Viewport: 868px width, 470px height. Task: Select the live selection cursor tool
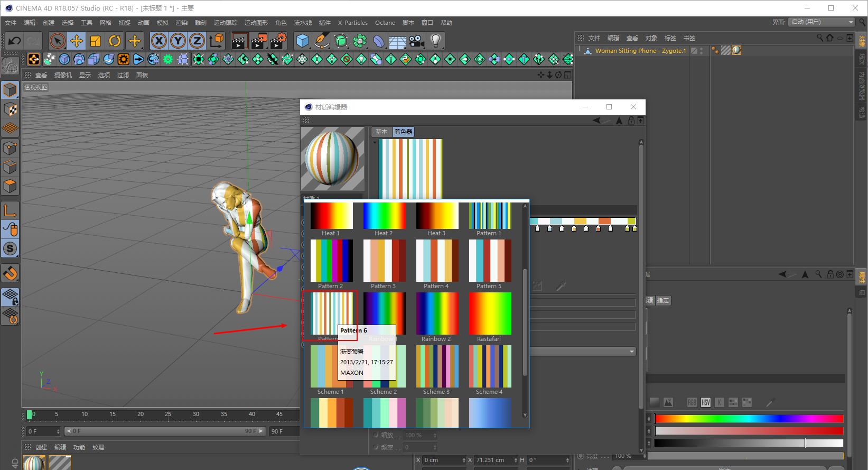[x=57, y=41]
